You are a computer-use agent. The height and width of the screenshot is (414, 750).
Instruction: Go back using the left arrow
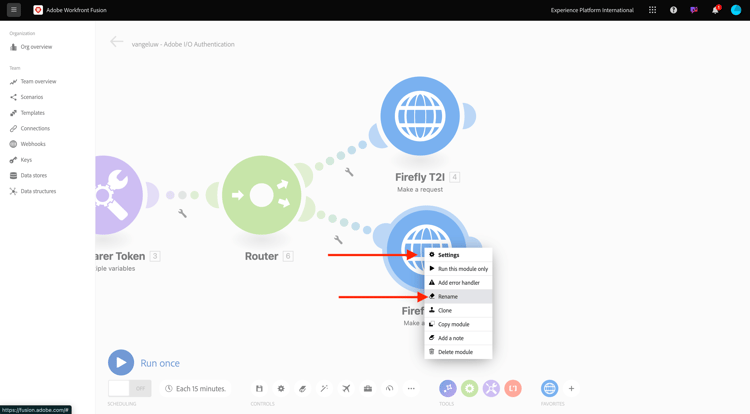pyautogui.click(x=117, y=42)
